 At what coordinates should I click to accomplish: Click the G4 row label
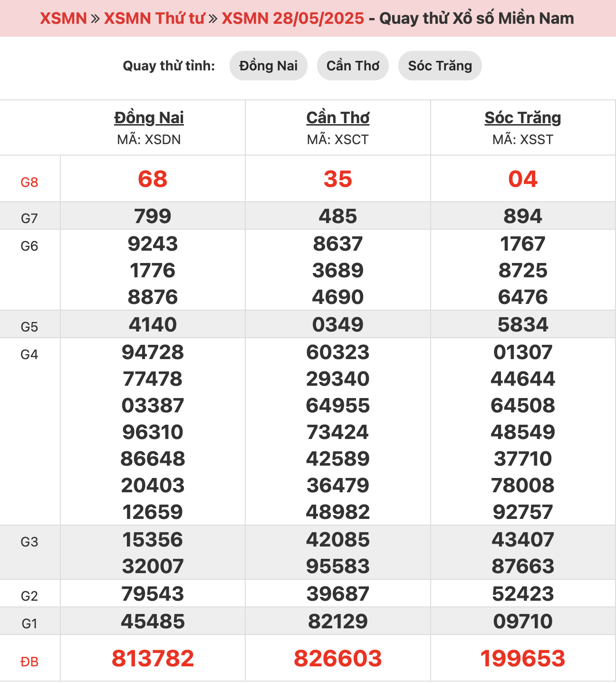[29, 354]
